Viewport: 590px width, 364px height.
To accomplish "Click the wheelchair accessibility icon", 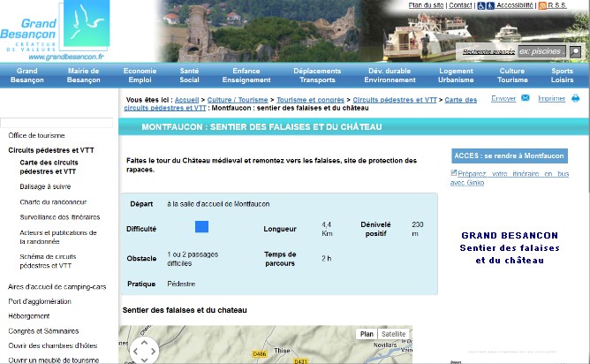I will 480,5.
